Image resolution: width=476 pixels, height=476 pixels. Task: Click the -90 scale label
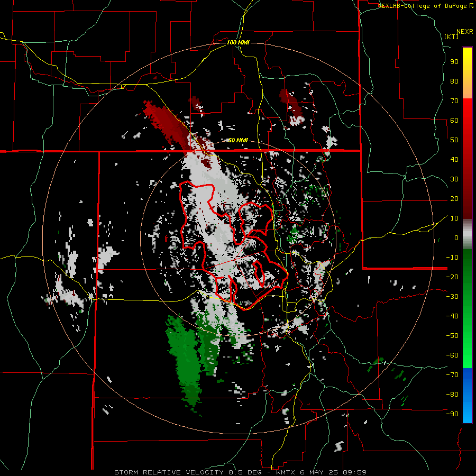tap(452, 414)
